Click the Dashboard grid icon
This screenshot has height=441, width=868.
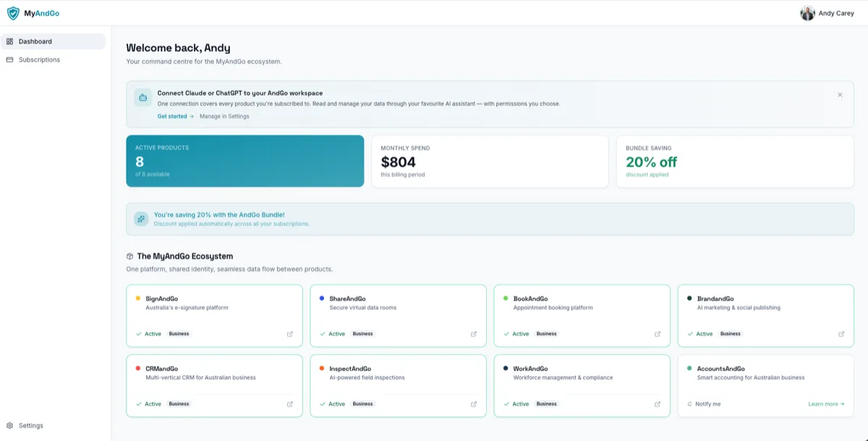click(x=9, y=41)
